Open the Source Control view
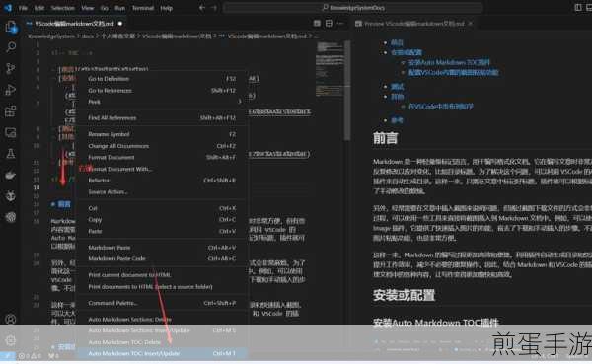The width and height of the screenshot is (592, 364). (x=11, y=68)
